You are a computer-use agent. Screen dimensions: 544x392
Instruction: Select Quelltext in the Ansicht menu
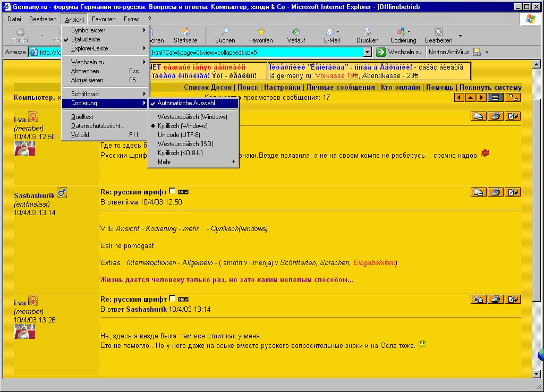(x=82, y=117)
